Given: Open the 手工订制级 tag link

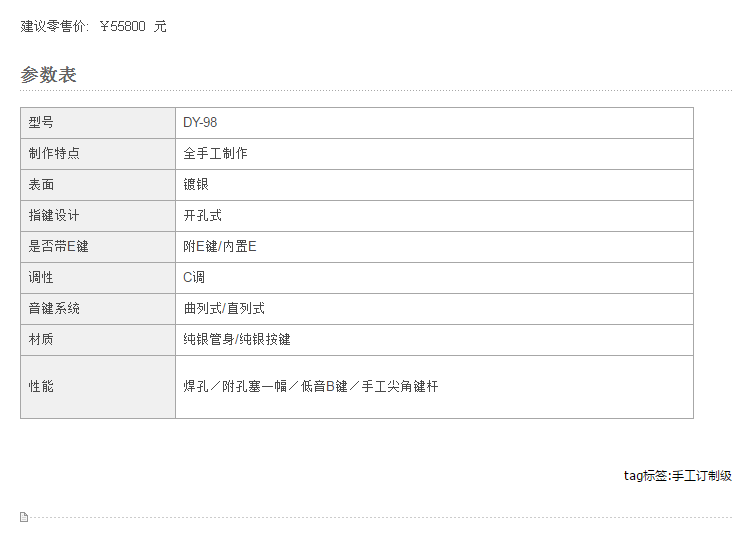Looking at the screenshot, I should (x=701, y=475).
